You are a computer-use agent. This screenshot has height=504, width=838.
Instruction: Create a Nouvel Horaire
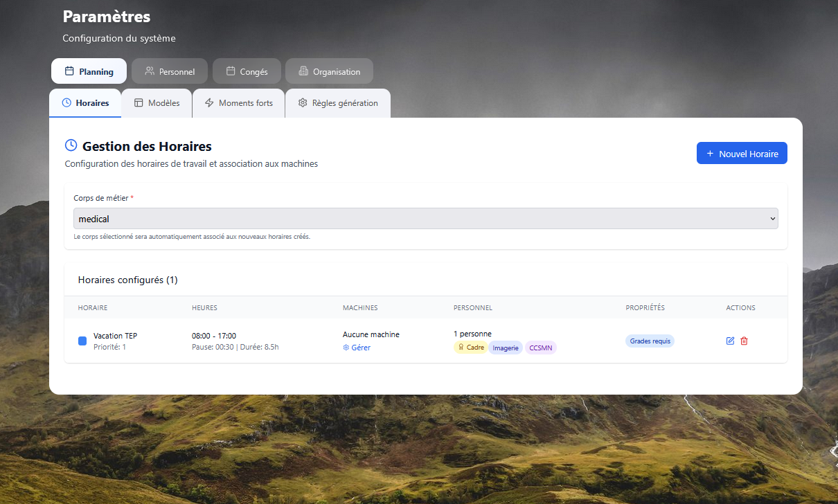pyautogui.click(x=742, y=154)
